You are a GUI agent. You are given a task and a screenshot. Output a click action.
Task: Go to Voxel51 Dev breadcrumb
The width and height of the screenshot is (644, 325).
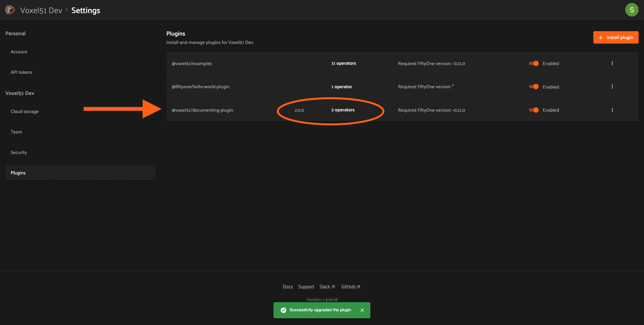[41, 10]
